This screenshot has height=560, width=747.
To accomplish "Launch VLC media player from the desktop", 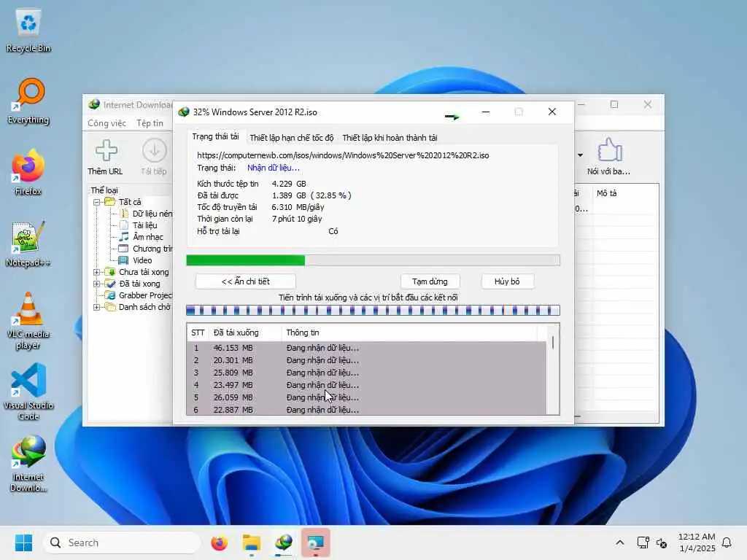I will 28,321.
